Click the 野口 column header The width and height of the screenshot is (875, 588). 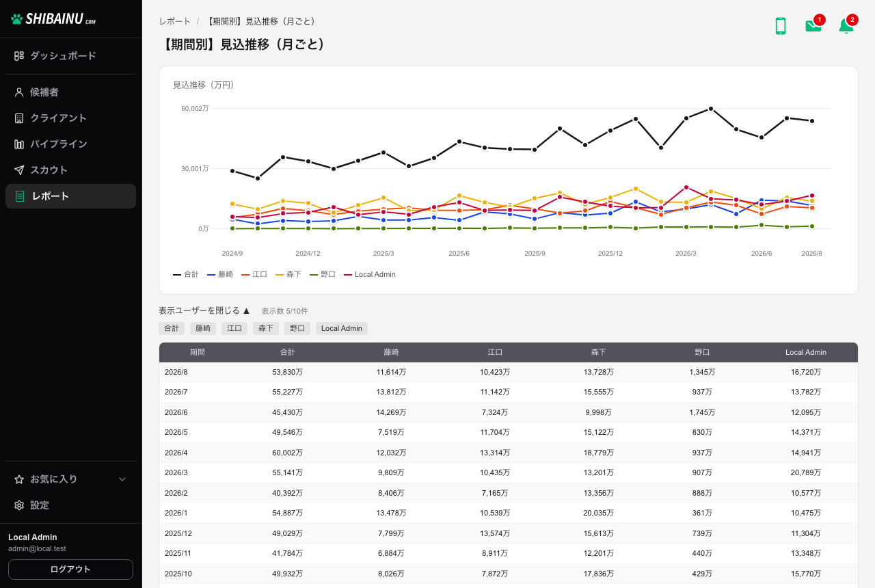[x=702, y=352]
